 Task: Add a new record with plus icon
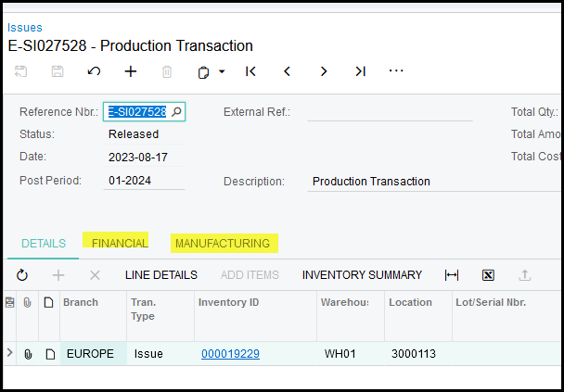tap(131, 71)
